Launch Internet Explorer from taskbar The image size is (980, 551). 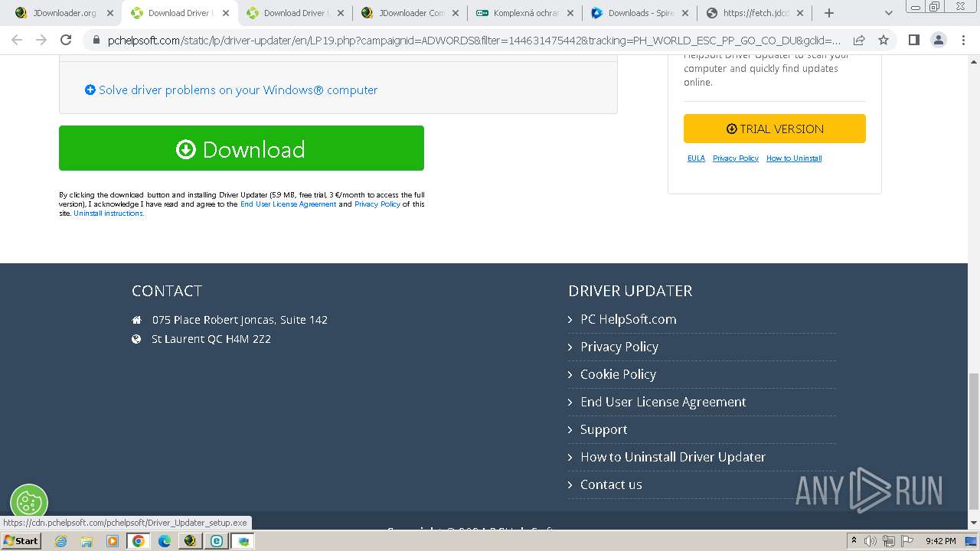(60, 541)
